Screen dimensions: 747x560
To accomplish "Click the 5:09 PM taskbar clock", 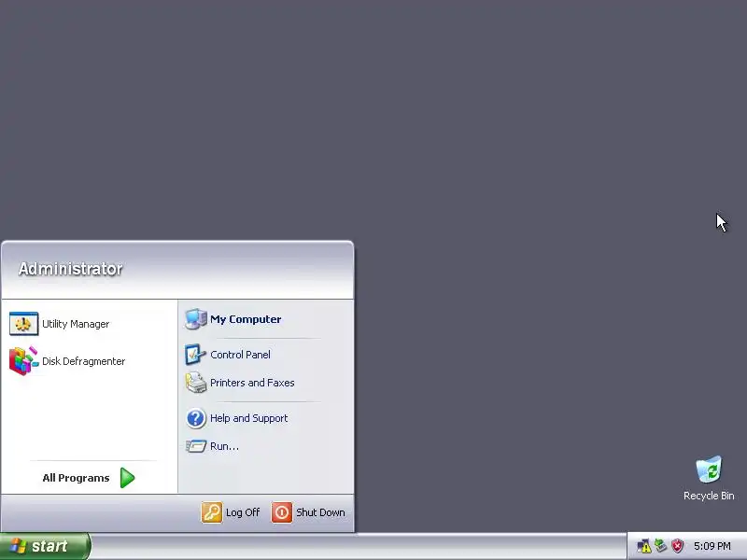I will click(712, 546).
